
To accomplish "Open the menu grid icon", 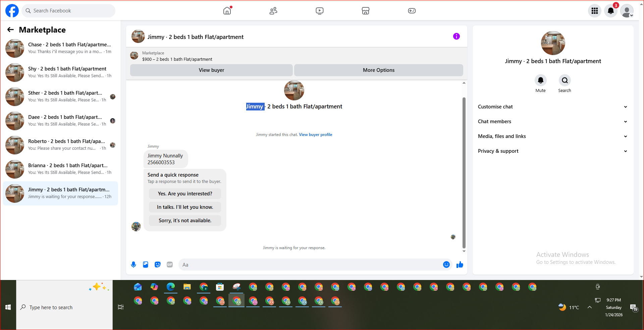I will pyautogui.click(x=595, y=11).
